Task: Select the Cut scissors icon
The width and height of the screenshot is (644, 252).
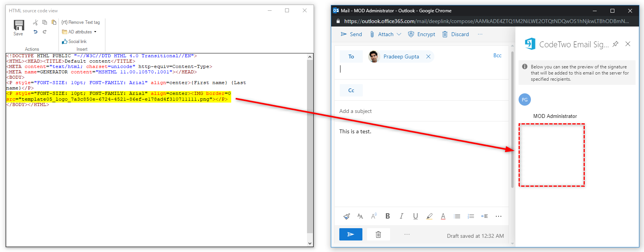Action: click(x=35, y=22)
